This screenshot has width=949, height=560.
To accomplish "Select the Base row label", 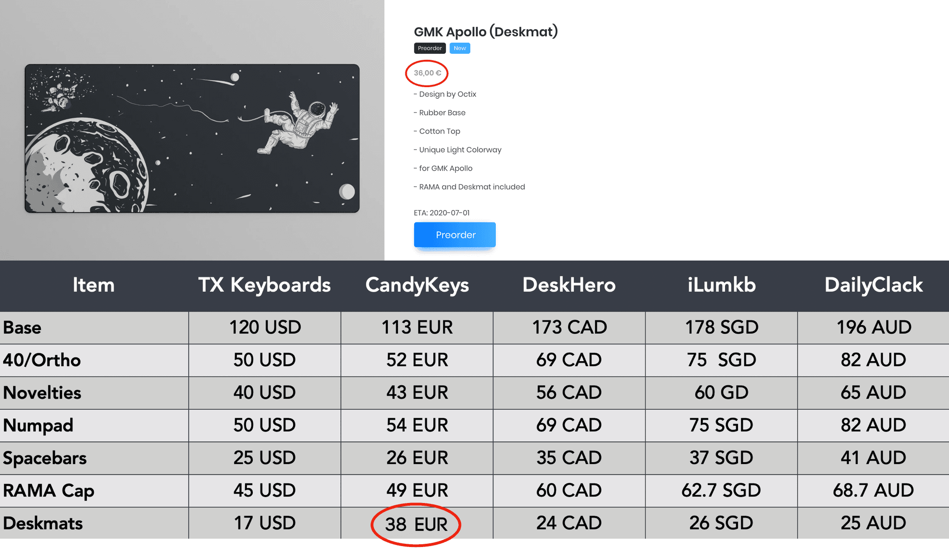I will [22, 328].
